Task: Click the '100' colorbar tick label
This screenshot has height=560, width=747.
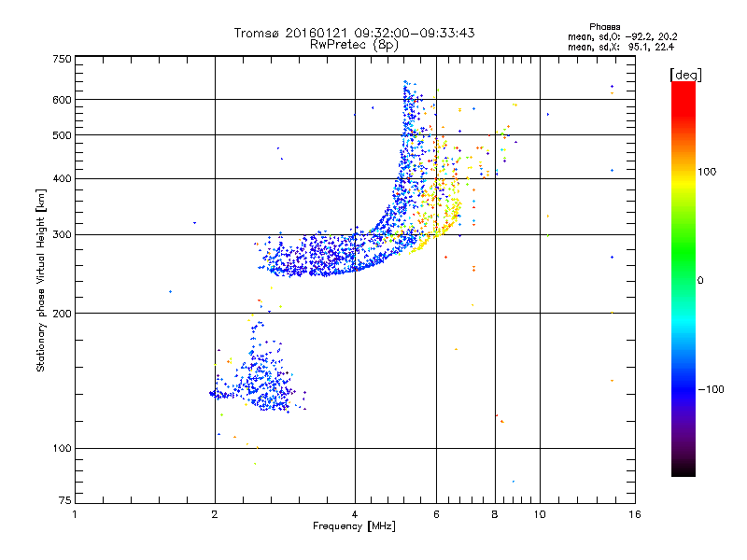Action: [x=707, y=172]
